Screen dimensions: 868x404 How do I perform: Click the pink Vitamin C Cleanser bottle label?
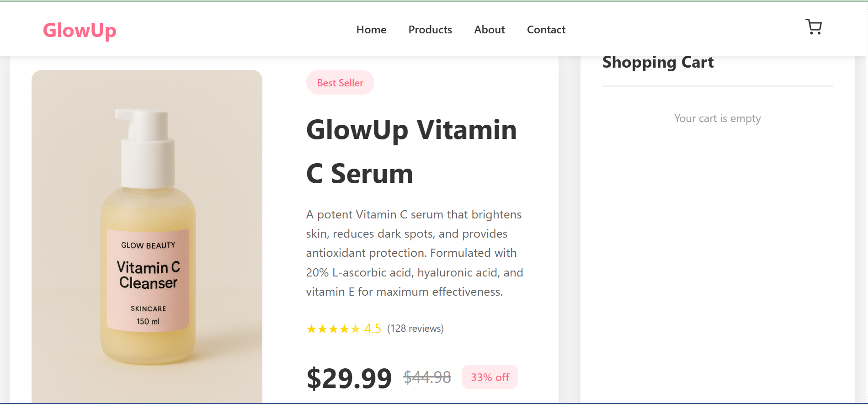tap(148, 280)
